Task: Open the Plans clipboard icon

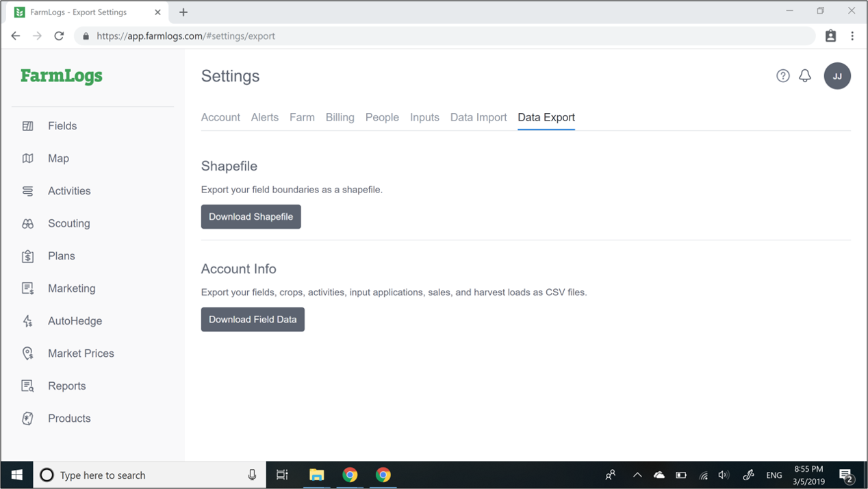Action: [27, 256]
